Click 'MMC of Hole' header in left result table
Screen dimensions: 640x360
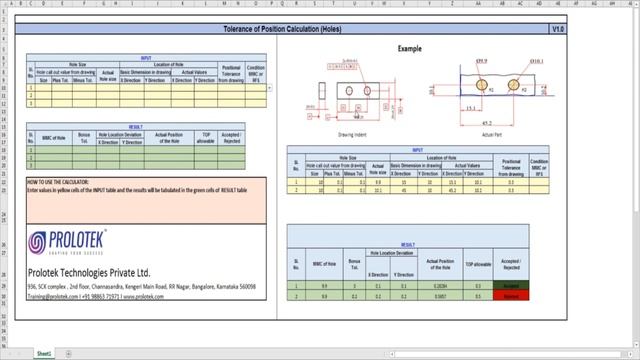click(53, 138)
